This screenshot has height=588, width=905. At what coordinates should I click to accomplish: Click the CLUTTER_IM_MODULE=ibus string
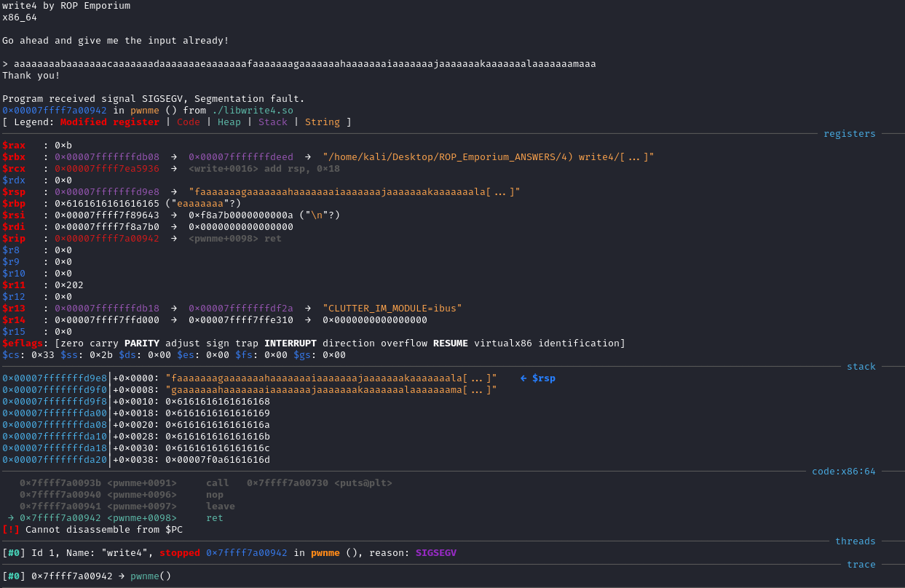tap(392, 309)
